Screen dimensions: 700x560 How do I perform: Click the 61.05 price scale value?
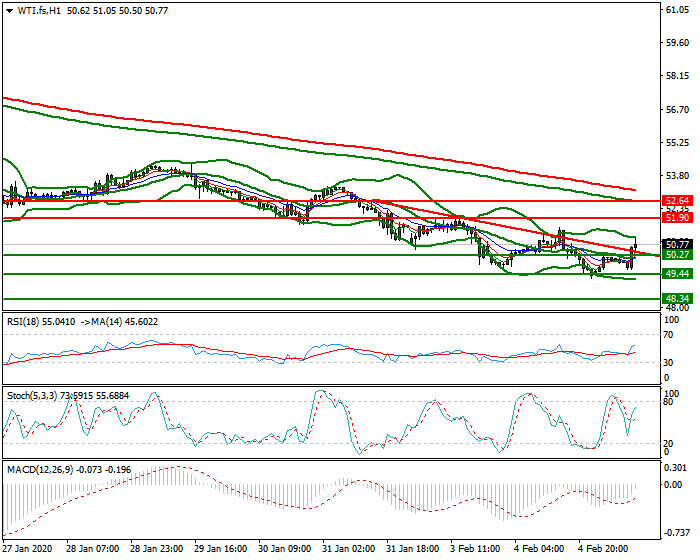(x=677, y=10)
